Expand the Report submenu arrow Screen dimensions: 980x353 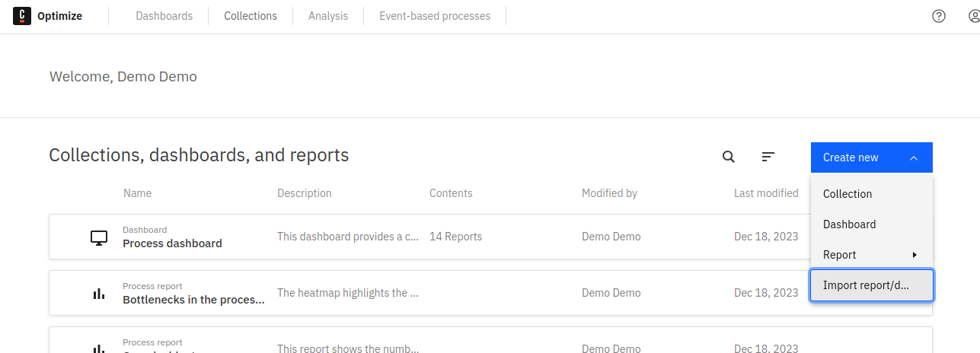coord(914,255)
